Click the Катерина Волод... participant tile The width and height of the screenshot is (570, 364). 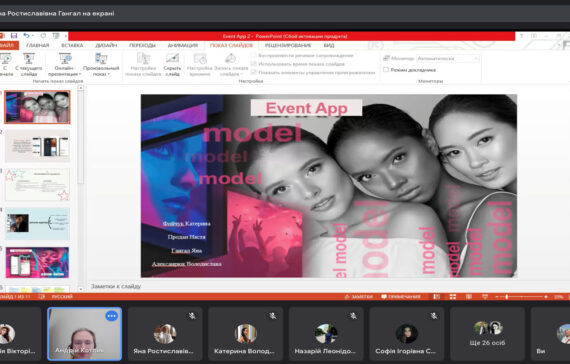[x=245, y=334]
